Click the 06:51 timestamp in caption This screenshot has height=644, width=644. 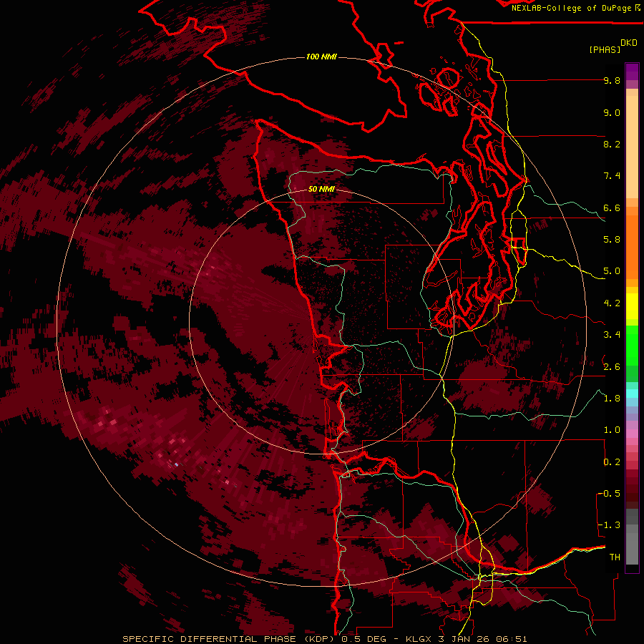(510, 639)
